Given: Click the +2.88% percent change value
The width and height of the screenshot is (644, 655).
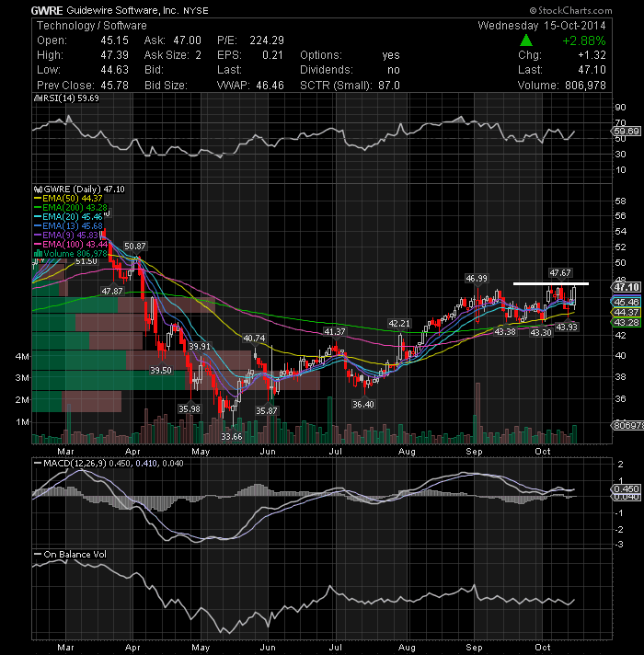Looking at the screenshot, I should pyautogui.click(x=584, y=40).
